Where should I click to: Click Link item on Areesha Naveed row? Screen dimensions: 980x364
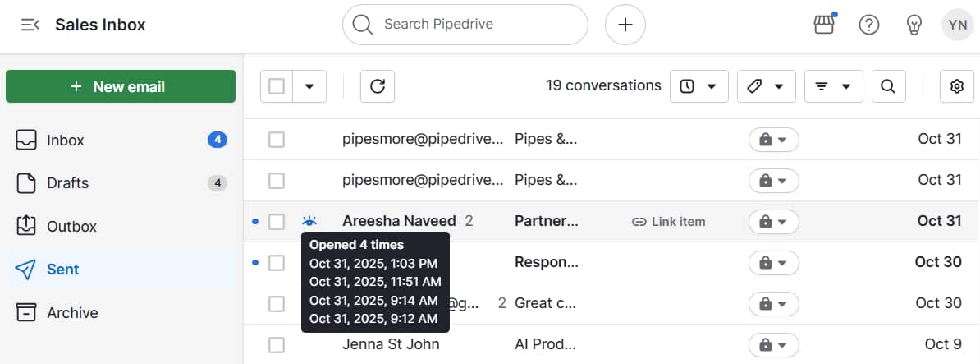tap(668, 221)
